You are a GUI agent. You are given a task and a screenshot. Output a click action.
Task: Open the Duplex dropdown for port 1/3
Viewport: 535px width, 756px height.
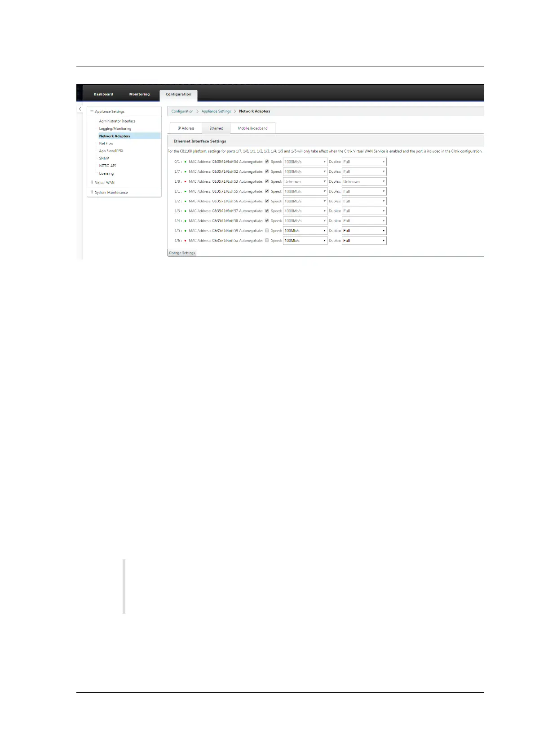tap(364, 211)
